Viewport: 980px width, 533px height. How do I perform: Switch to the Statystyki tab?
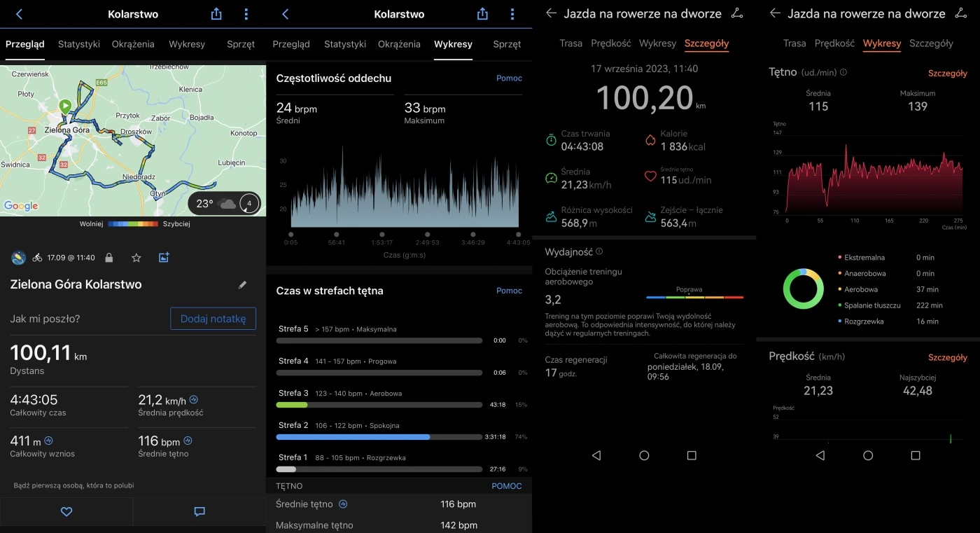click(78, 43)
